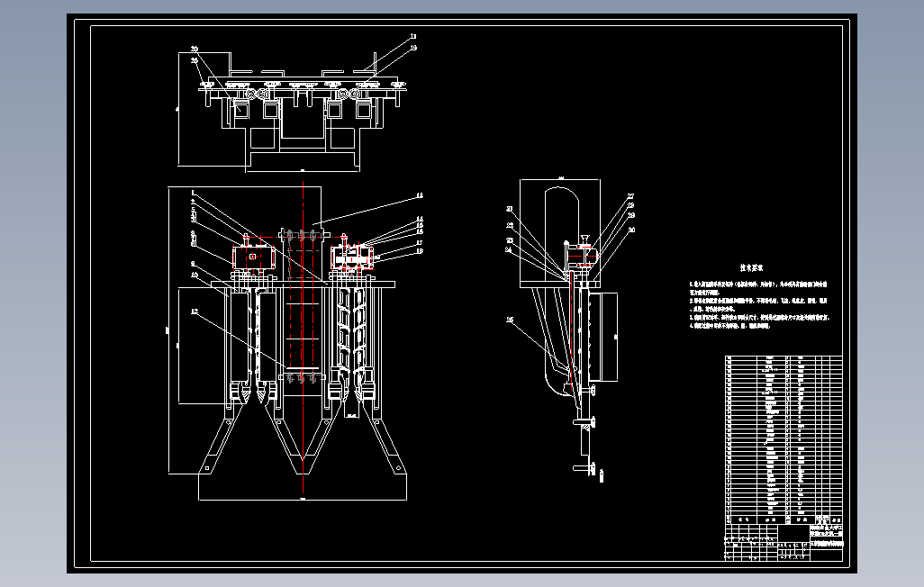
Task: Click callout number 18 beside gearbox
Action: tap(420, 251)
